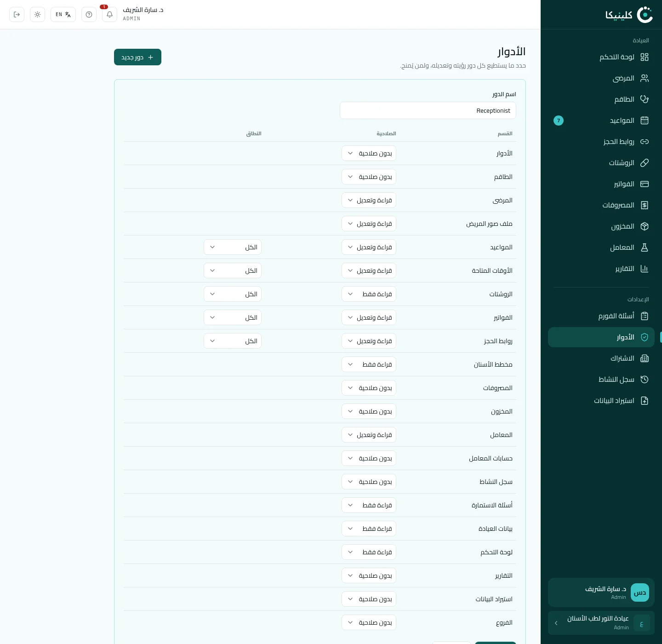Open الفواتير card icon in sidebar

point(645,184)
